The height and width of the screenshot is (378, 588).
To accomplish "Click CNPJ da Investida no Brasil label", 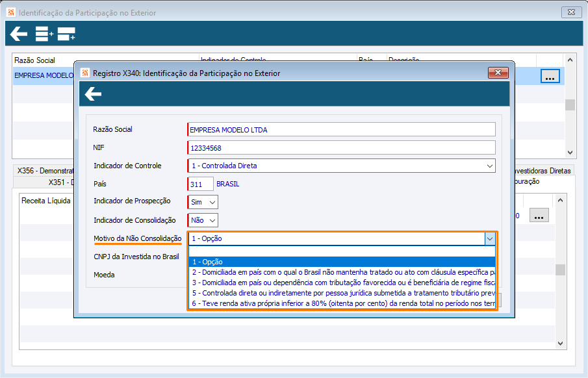I will coord(136,257).
